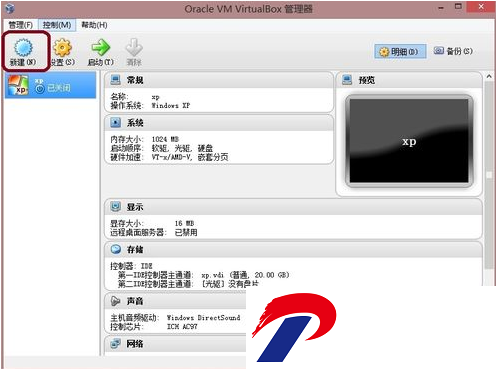Click the 显示 section header icon
The height and width of the screenshot is (369, 496).
[116, 207]
